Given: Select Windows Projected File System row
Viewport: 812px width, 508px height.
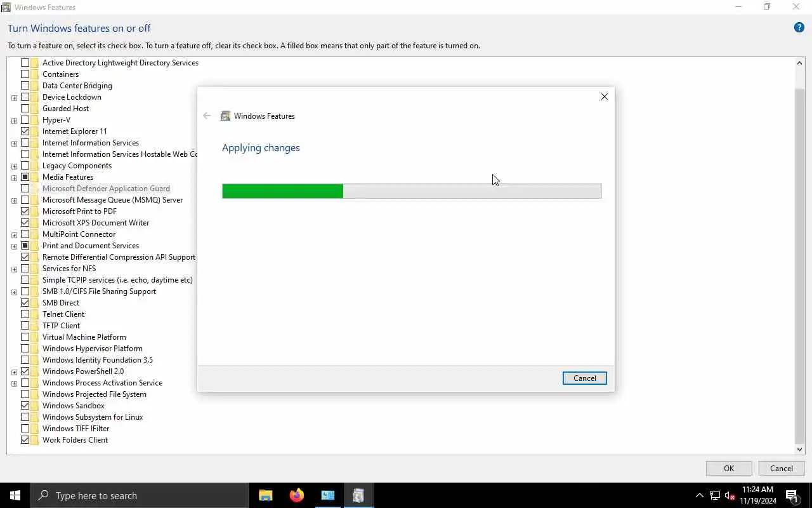Looking at the screenshot, I should coord(95,394).
